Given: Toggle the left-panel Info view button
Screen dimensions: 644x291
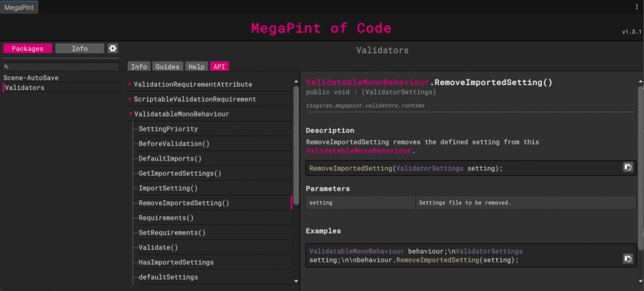Looking at the screenshot, I should coord(79,48).
